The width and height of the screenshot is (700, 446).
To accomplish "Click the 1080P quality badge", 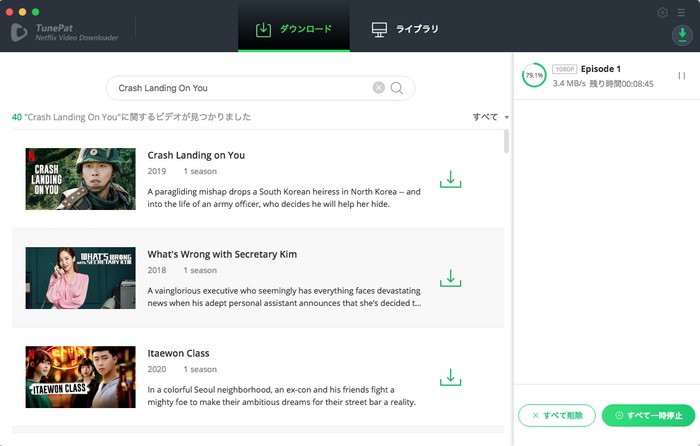I will pyautogui.click(x=564, y=69).
